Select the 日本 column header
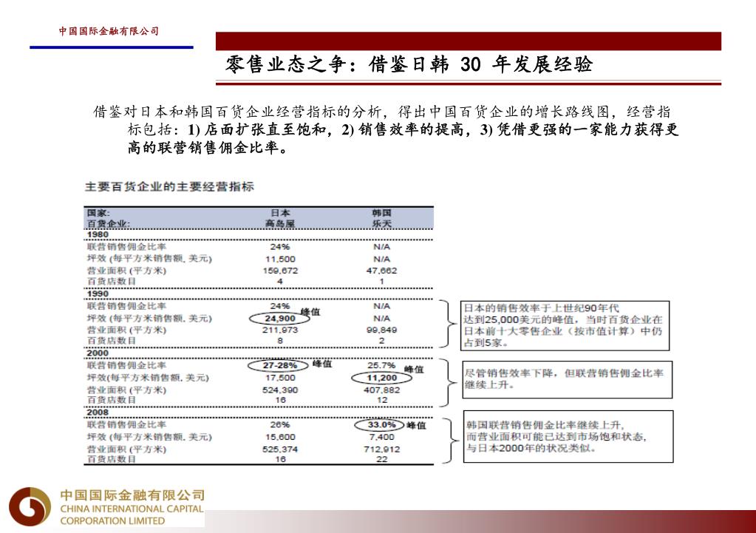This screenshot has height=533, width=756. coord(280,213)
